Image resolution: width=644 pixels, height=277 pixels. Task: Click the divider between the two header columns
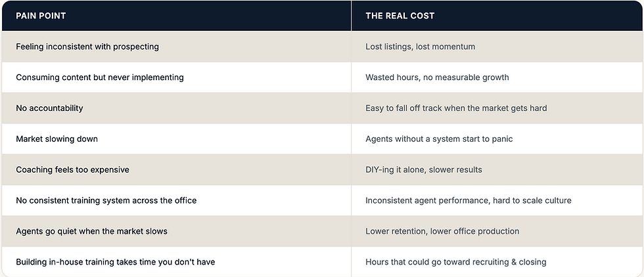(351, 16)
